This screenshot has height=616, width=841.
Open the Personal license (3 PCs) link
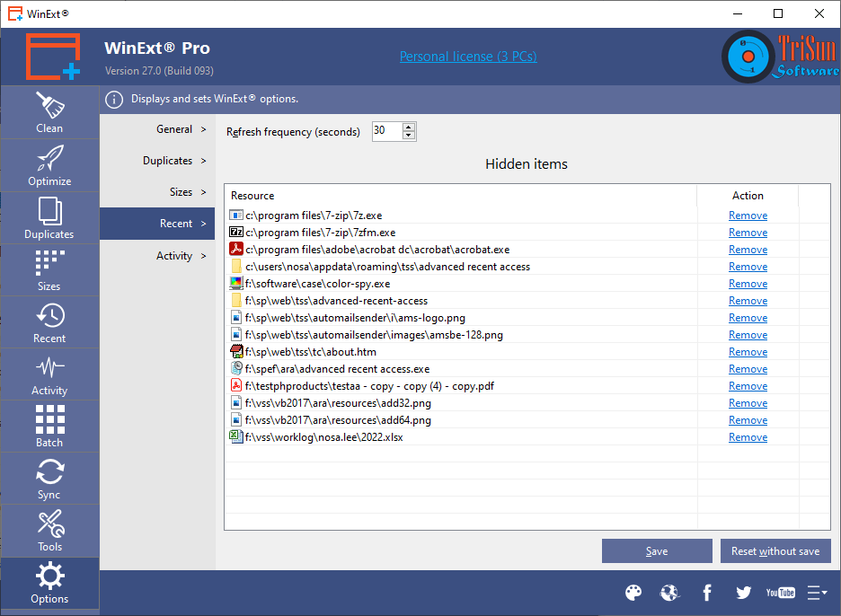coord(468,57)
